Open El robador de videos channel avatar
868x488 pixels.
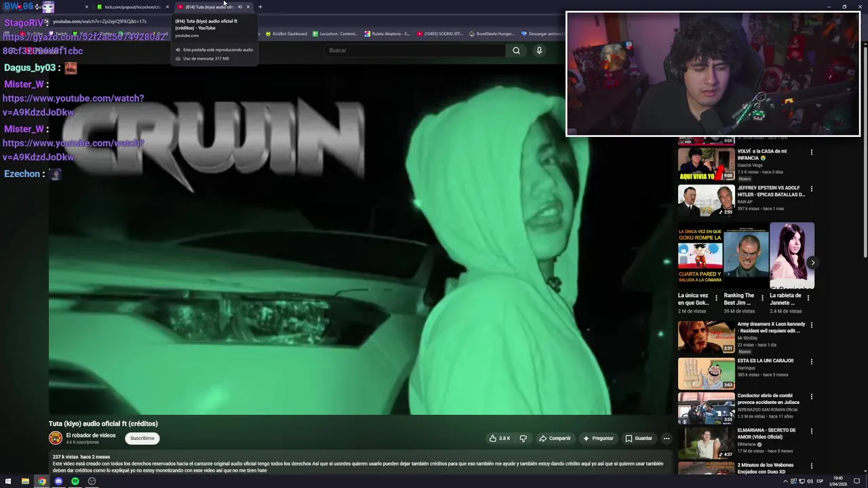[x=56, y=439]
